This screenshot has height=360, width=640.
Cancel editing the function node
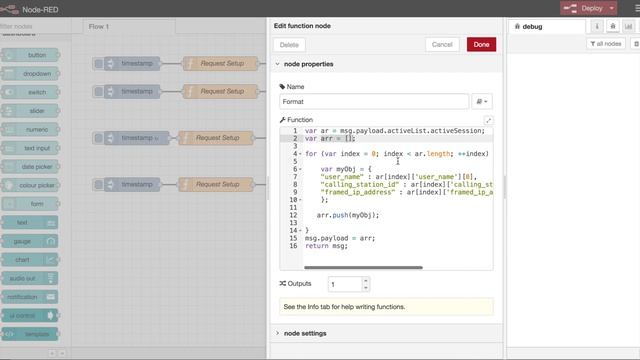[442, 44]
